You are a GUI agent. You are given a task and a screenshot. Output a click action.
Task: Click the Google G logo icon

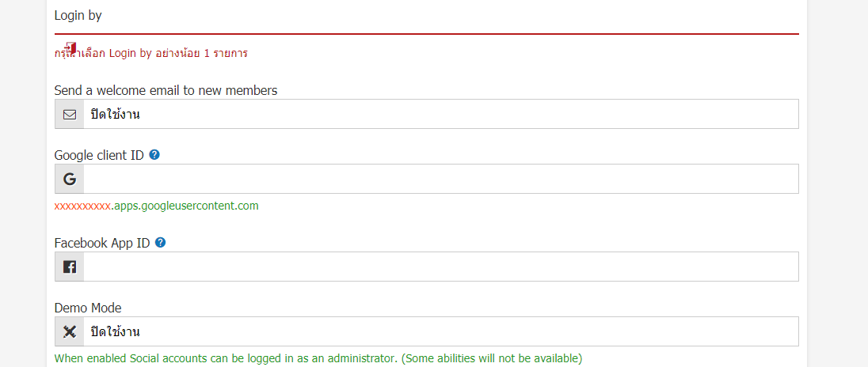pos(70,179)
